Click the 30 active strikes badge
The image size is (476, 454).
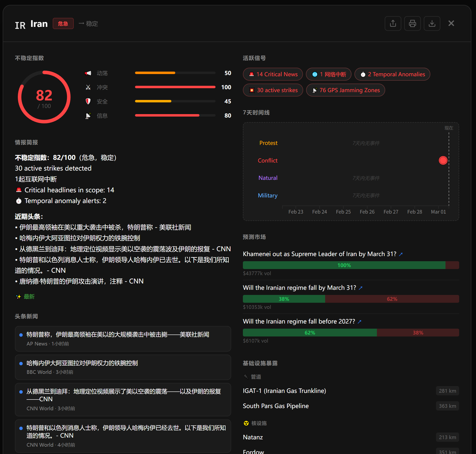pyautogui.click(x=273, y=90)
